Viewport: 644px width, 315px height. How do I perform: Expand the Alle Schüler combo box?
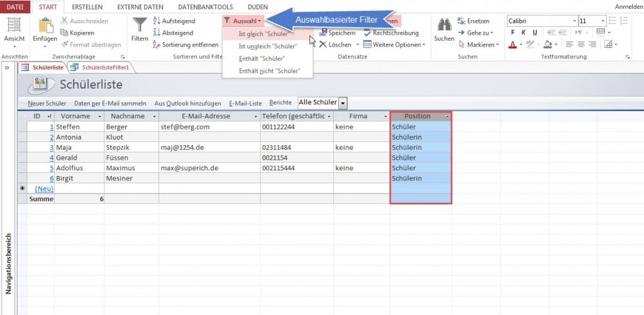tap(343, 103)
